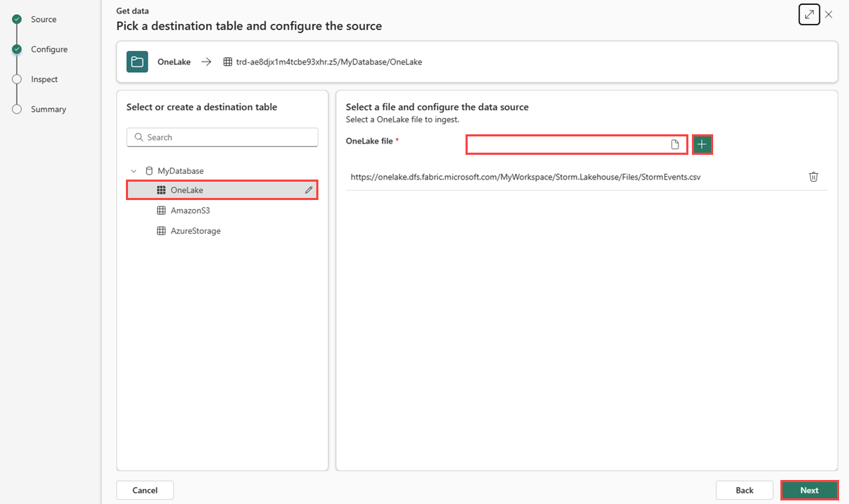Click the OneLake folder source icon
Viewport: 849px width, 504px height.
[137, 61]
